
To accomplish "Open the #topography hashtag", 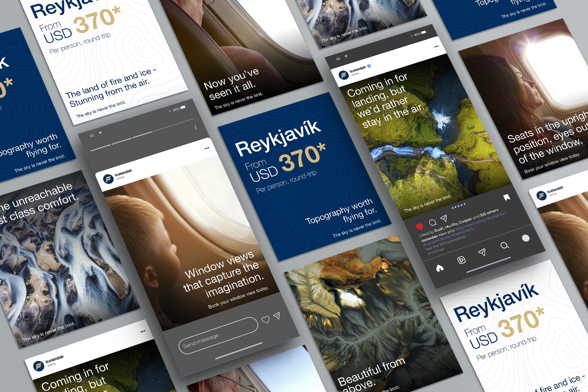I will tap(463, 232).
